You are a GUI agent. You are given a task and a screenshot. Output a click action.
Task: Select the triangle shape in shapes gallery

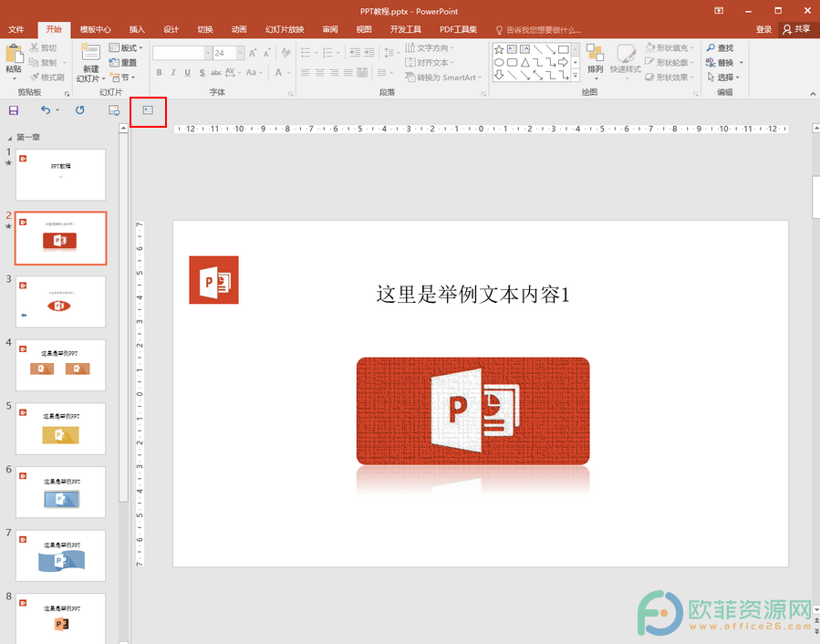[x=525, y=63]
